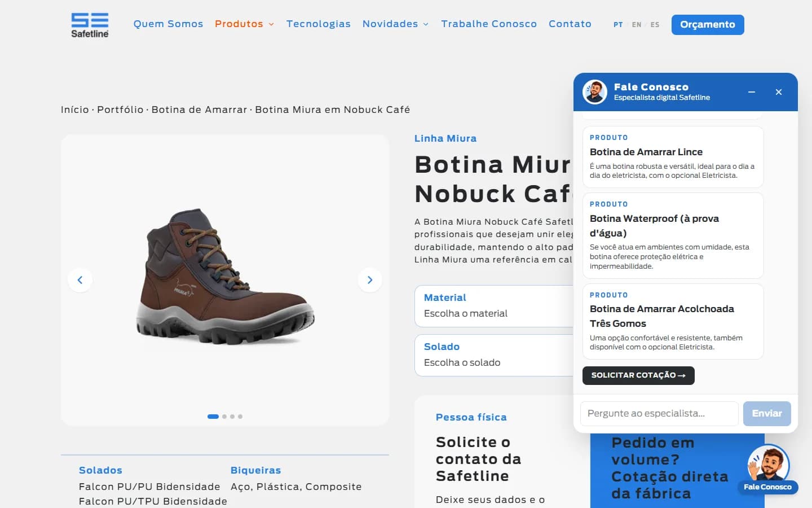Image resolution: width=812 pixels, height=508 pixels.
Task: Click the chat specialist avatar in header
Action: [595, 91]
